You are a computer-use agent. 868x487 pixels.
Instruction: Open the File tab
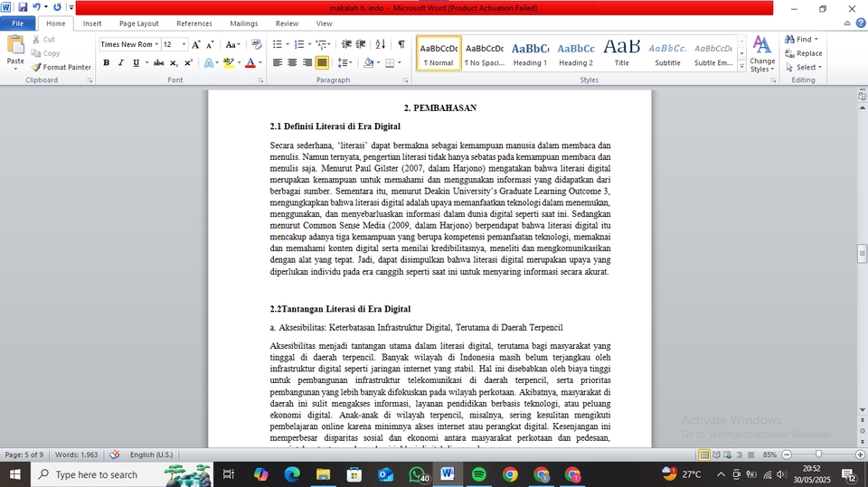pyautogui.click(x=18, y=23)
